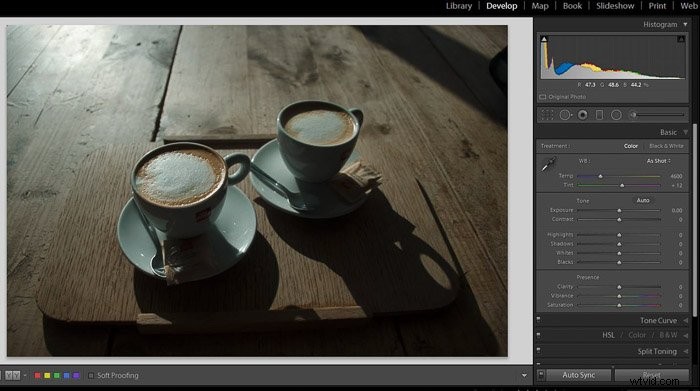The height and width of the screenshot is (391, 700).
Task: Open Before/After view options dropdown arrow
Action: click(x=25, y=376)
